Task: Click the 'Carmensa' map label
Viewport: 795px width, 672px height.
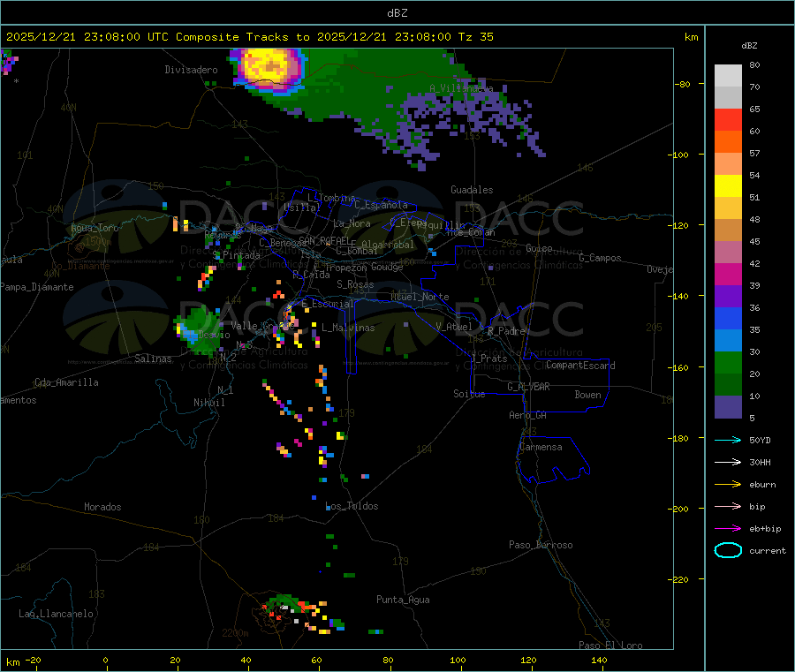Action: (541, 447)
